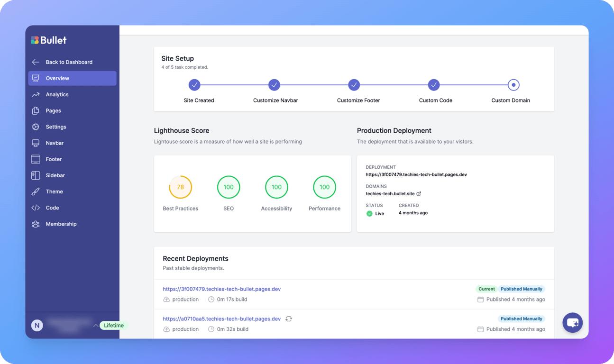The width and height of the screenshot is (614, 364).
Task: Open the Code menu item
Action: (72, 208)
